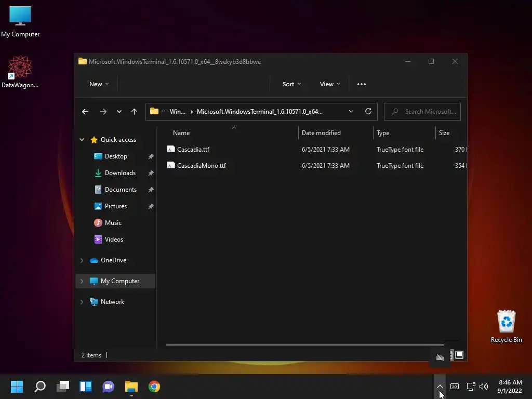The image size is (532, 399).
Task: Expand the OneDrive tree node
Action: [82, 260]
